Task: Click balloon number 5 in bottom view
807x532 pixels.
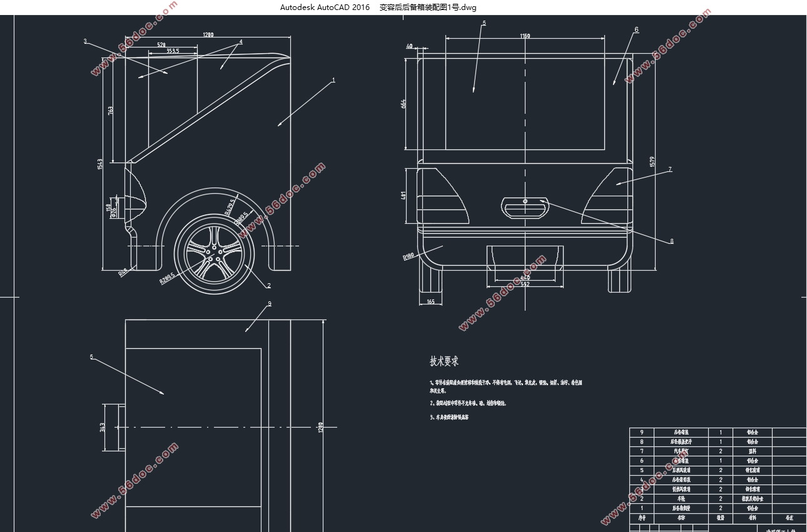Action: click(x=91, y=357)
